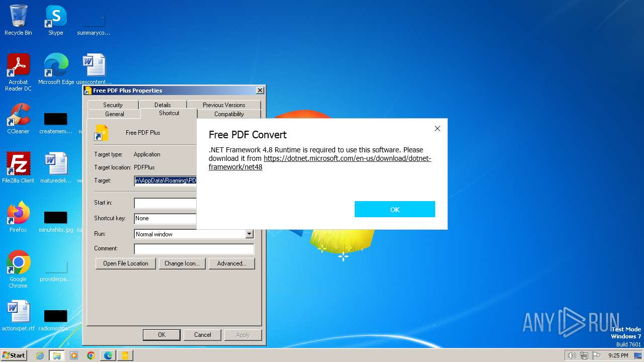
Task: Switch to the Details tab
Action: pos(163,105)
